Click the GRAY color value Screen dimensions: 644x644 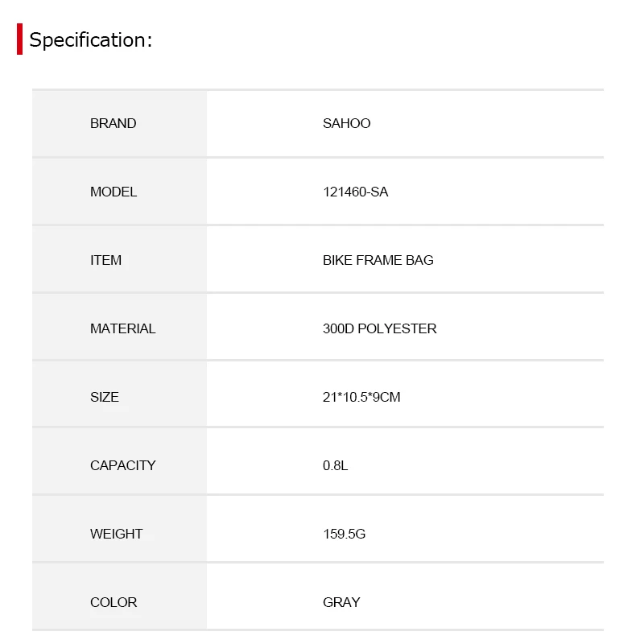click(341, 602)
